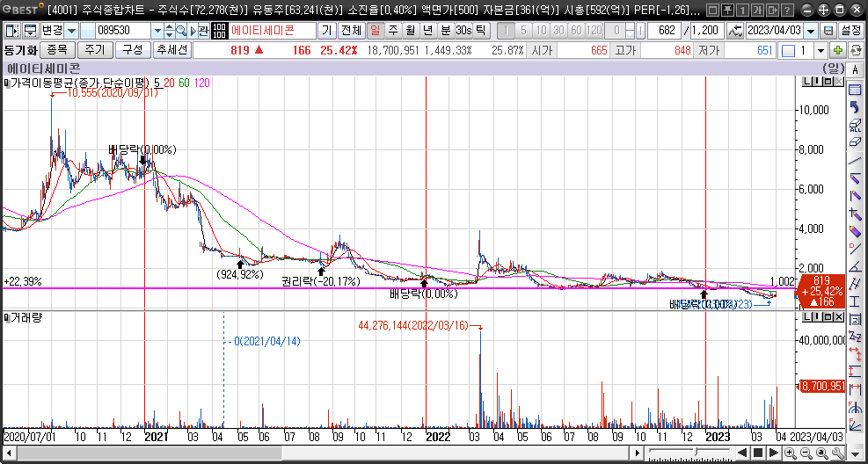Viewport: 868px width, 464px height.
Task: Click the top panel layout icon
Action: click(31, 31)
